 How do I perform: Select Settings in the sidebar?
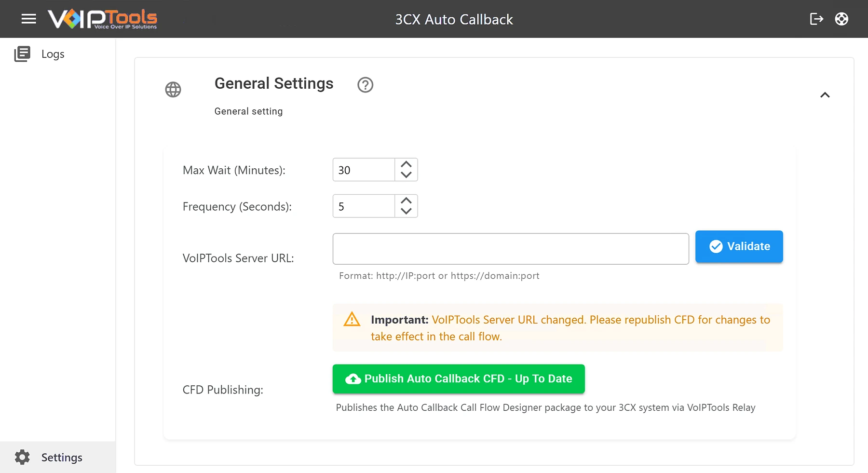point(58,457)
